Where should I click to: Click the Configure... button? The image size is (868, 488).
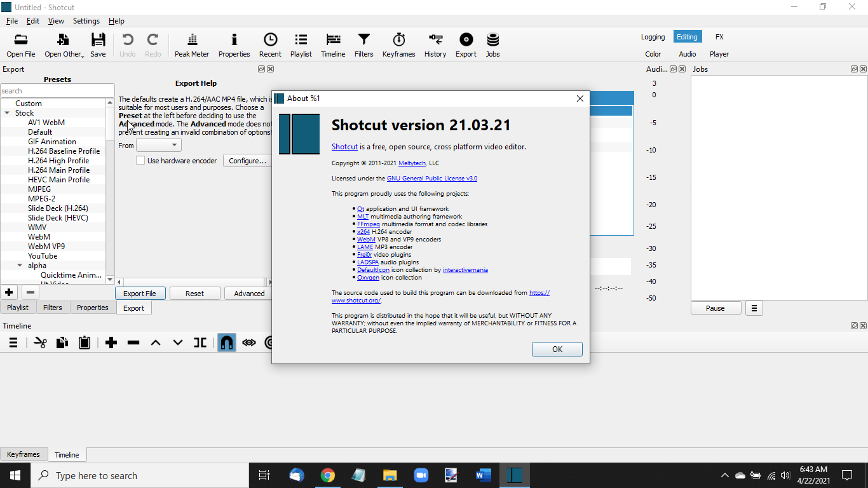(x=247, y=161)
